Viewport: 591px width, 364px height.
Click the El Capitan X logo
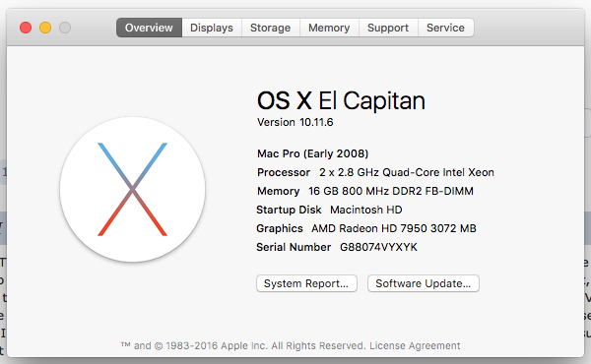click(x=132, y=189)
